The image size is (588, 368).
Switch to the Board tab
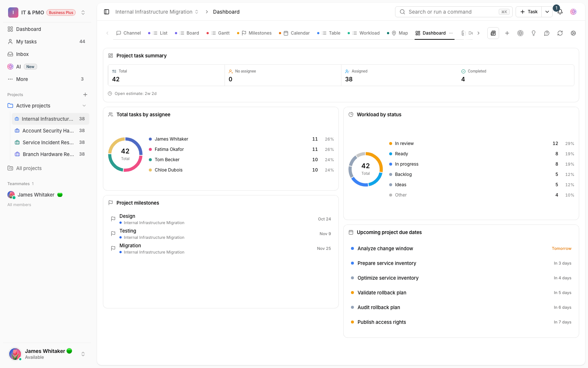pos(187,33)
